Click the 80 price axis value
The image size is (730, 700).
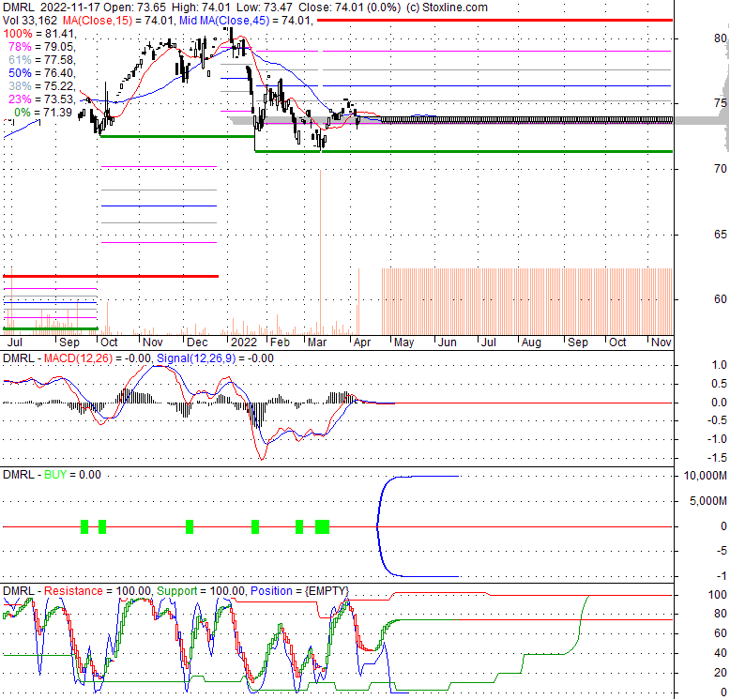pos(721,38)
